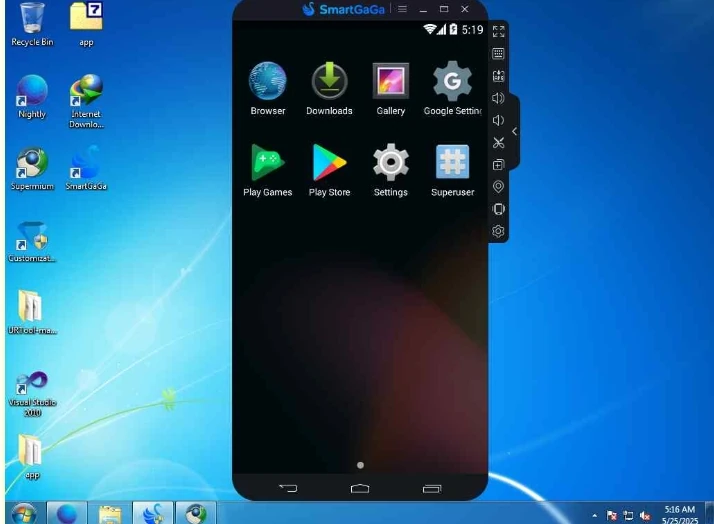
Task: Select the URTool-ma... folder on desktop
Action: pos(32,313)
